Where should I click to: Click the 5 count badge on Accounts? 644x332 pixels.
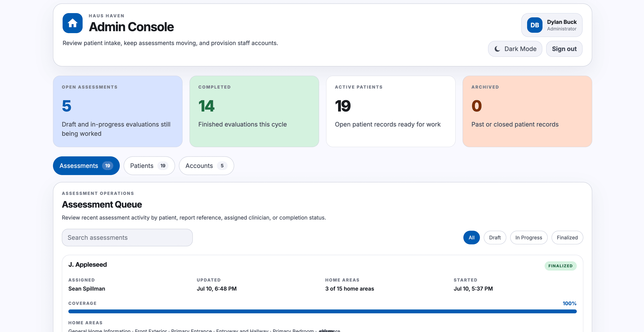(222, 166)
